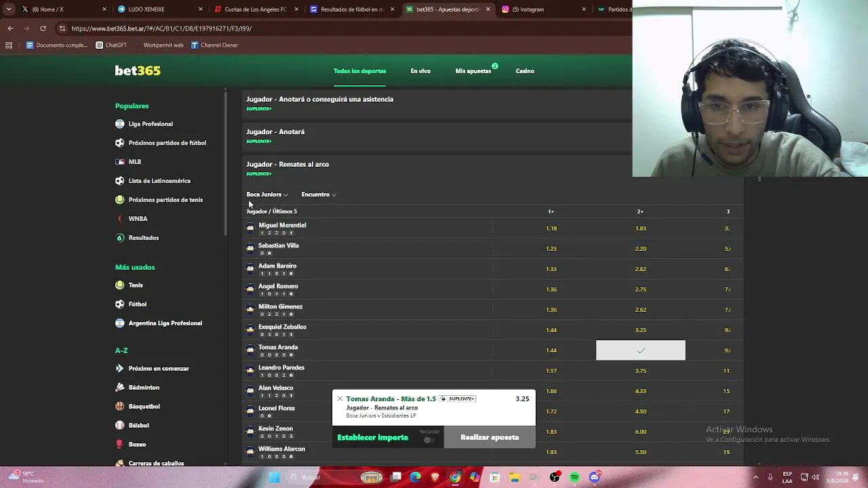Open Spotify from the Windows taskbar
868x488 pixels.
click(575, 477)
